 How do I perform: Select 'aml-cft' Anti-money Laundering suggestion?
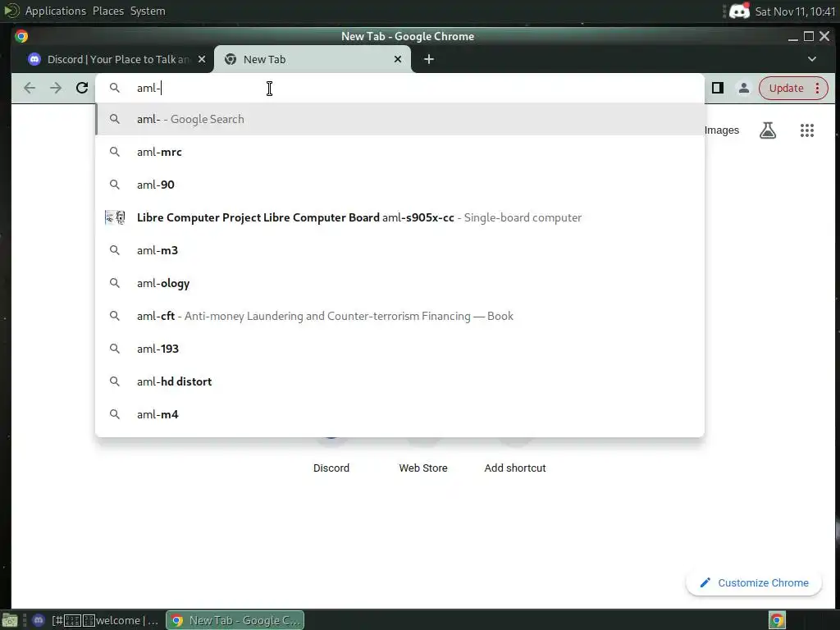(x=399, y=316)
